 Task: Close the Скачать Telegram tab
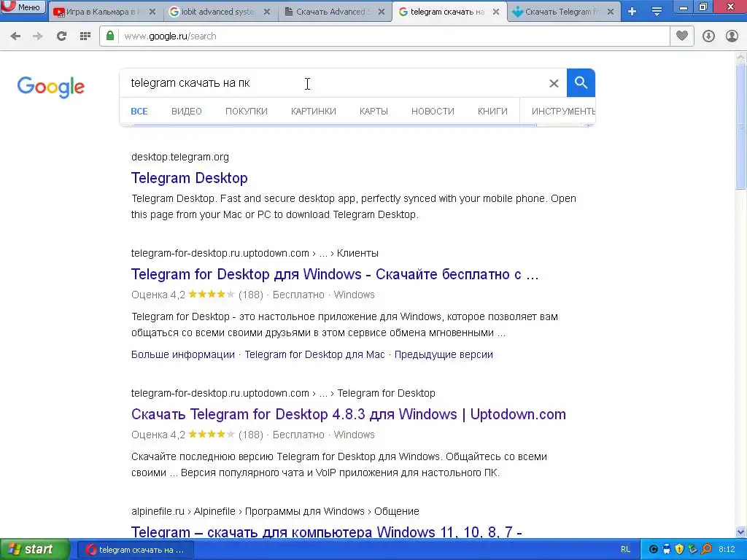point(611,12)
